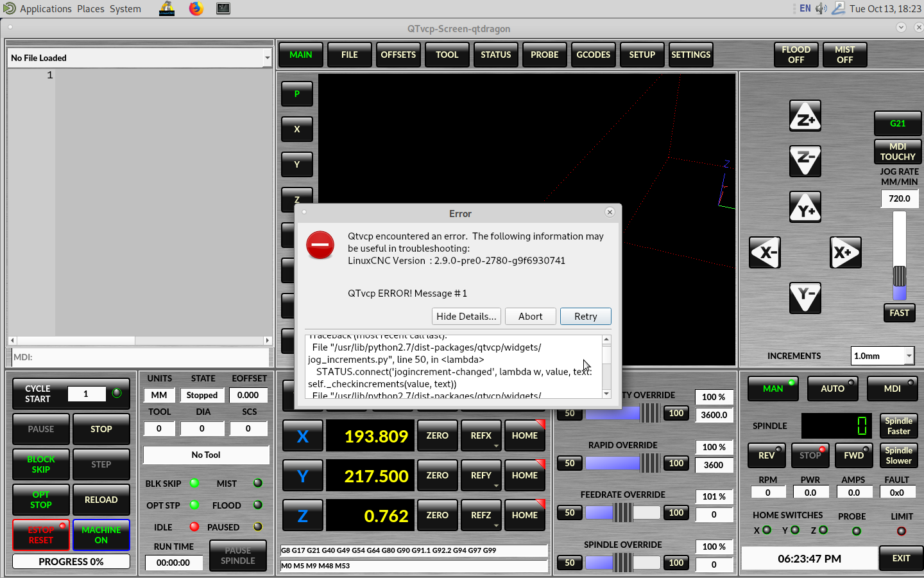Jog X axis negative with X- arrow
Viewport: 924px width, 578px height.
coord(765,252)
